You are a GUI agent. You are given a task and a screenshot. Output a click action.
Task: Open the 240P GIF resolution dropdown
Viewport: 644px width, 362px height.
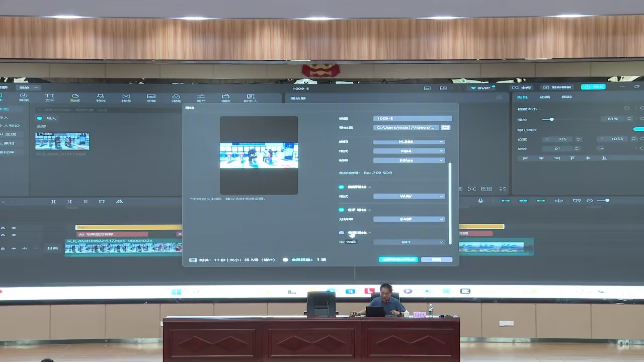click(409, 219)
